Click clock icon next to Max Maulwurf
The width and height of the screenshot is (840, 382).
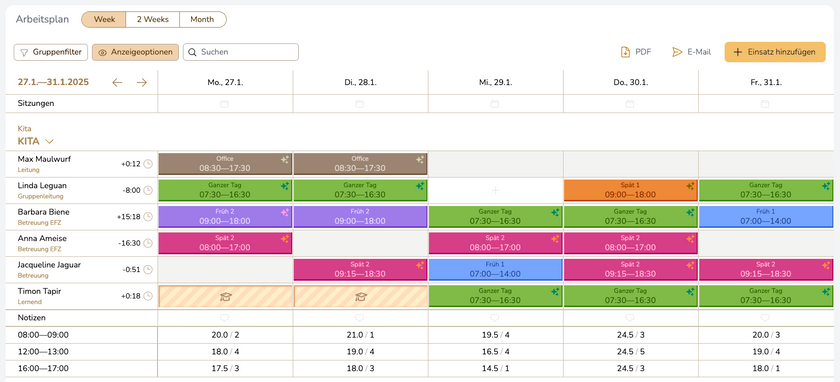point(148,164)
